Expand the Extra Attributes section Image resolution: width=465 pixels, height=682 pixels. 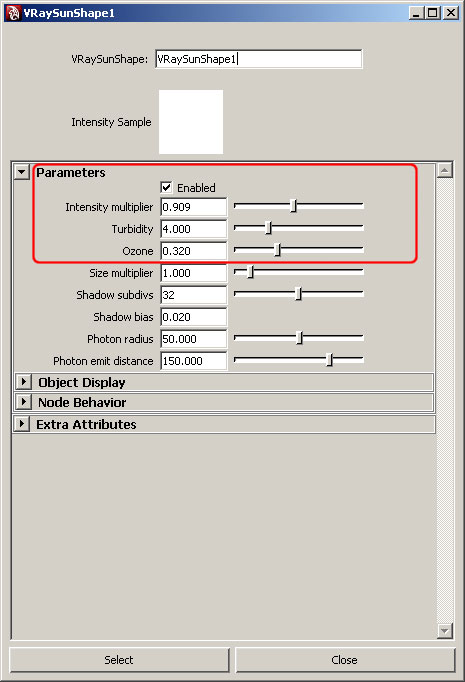pyautogui.click(x=21, y=424)
